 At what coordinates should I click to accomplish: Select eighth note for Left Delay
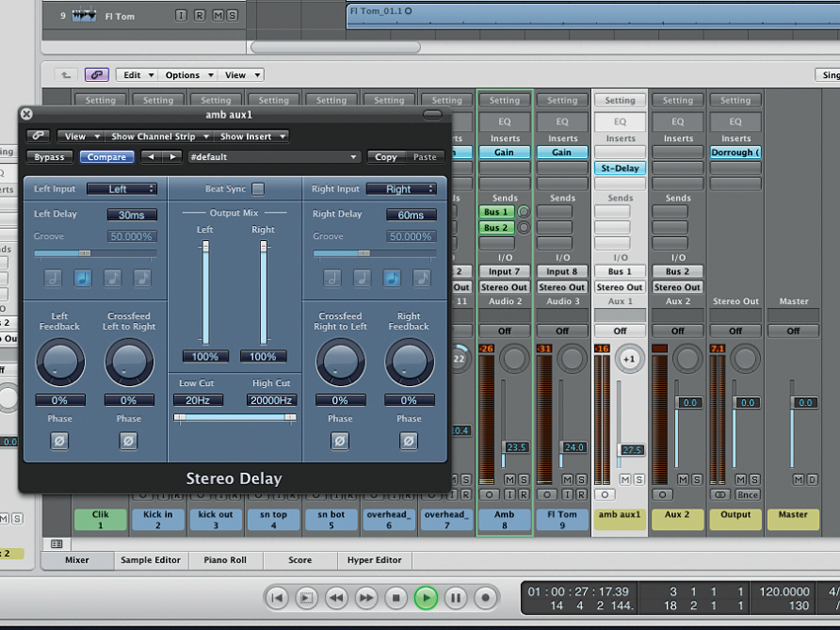click(112, 277)
